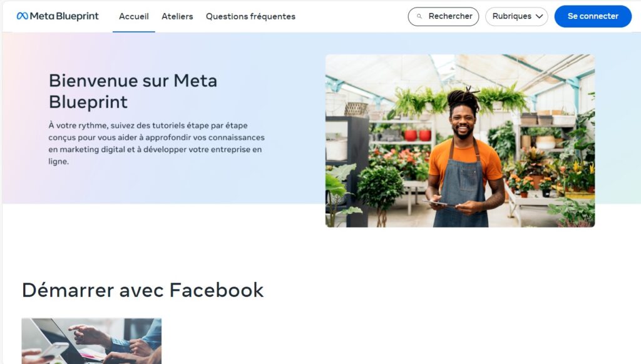Open the laptop thumbnail under Démarrer avec Facebook

[91, 341]
